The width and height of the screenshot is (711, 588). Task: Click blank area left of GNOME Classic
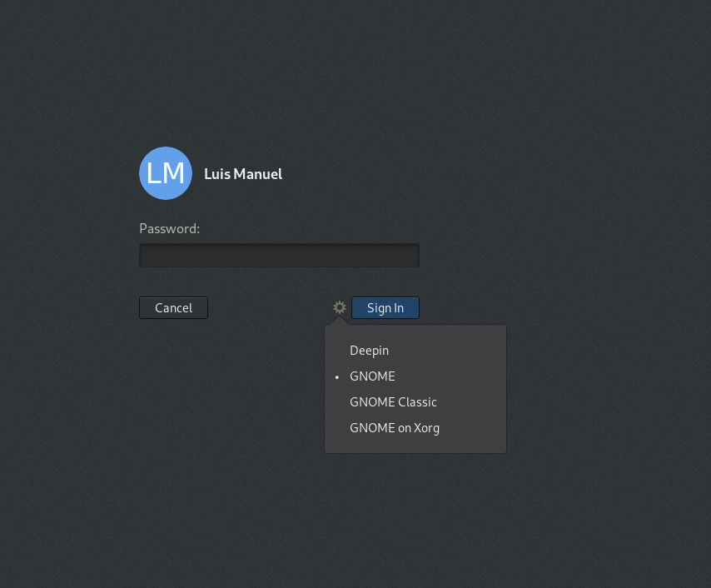[337, 402]
